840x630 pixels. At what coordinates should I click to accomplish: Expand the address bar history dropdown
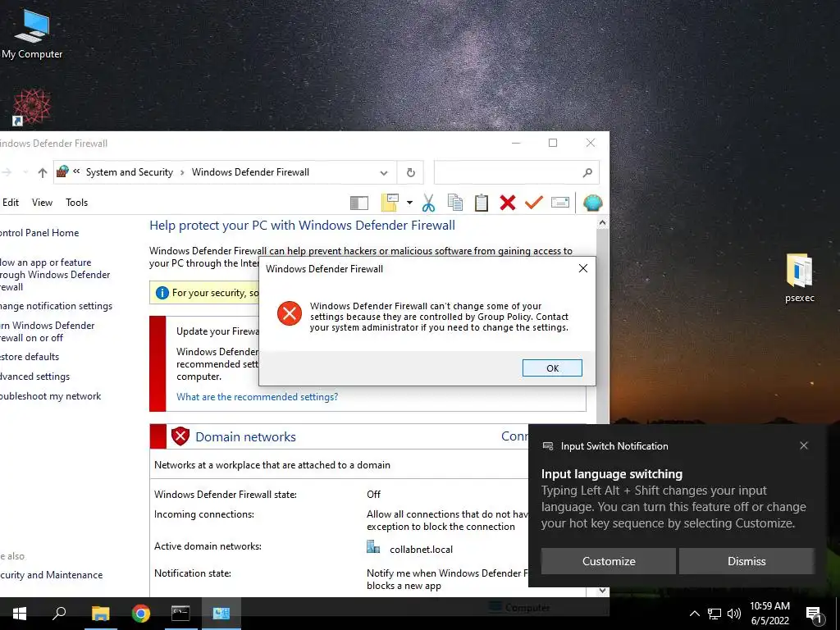384,172
